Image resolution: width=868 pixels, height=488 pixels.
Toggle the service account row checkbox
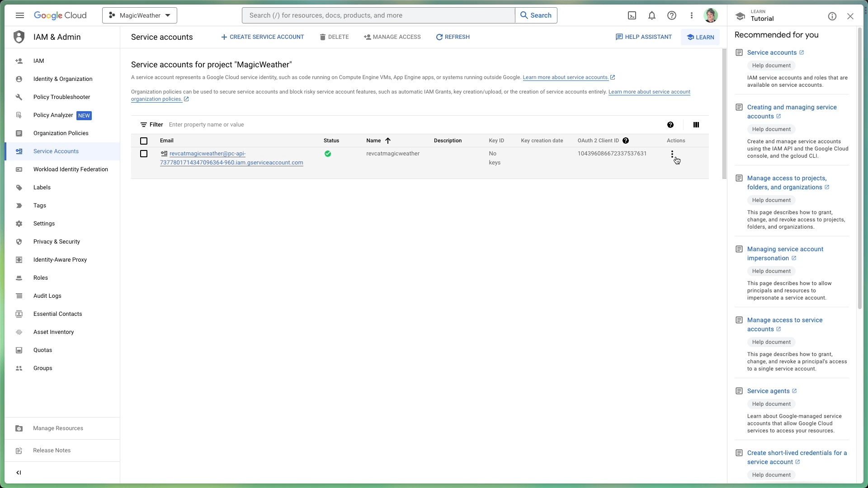tap(144, 154)
